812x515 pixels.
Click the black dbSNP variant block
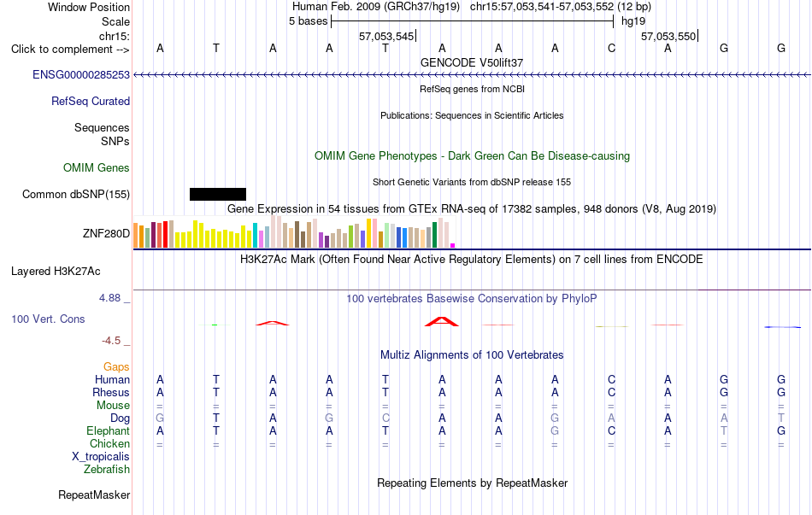tap(218, 194)
